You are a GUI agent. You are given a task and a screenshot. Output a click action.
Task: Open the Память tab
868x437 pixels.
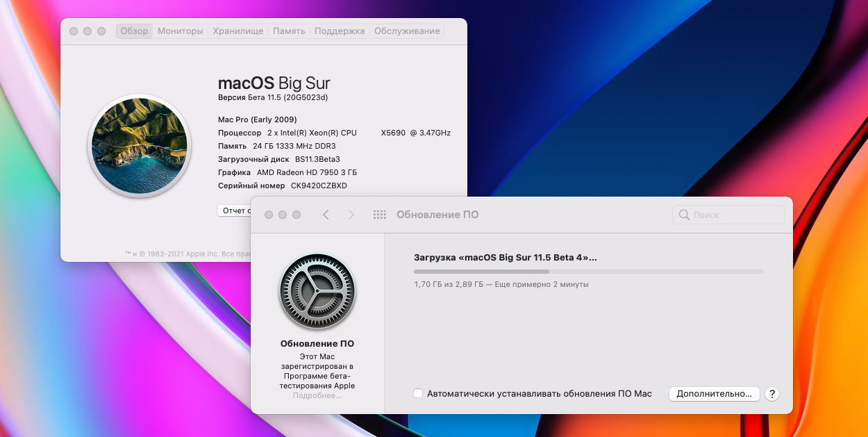pos(289,31)
